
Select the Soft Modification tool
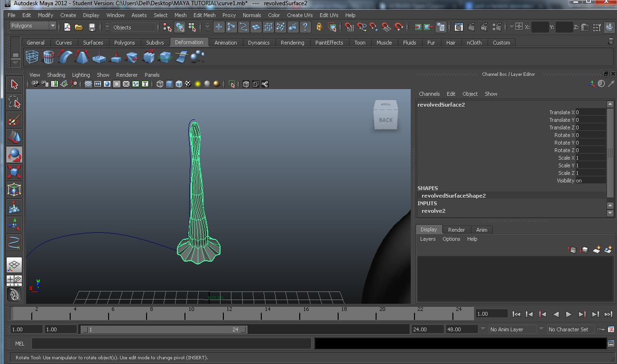click(14, 207)
